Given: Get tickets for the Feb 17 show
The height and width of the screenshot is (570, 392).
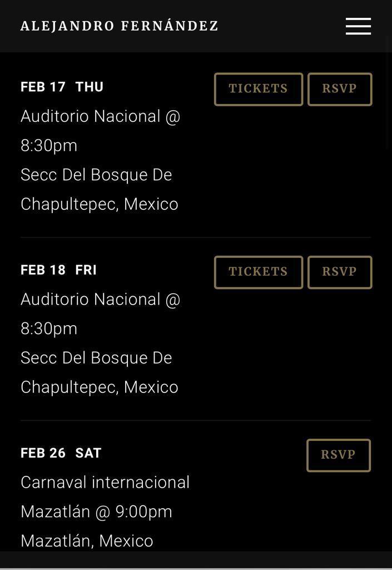Looking at the screenshot, I should tap(258, 89).
